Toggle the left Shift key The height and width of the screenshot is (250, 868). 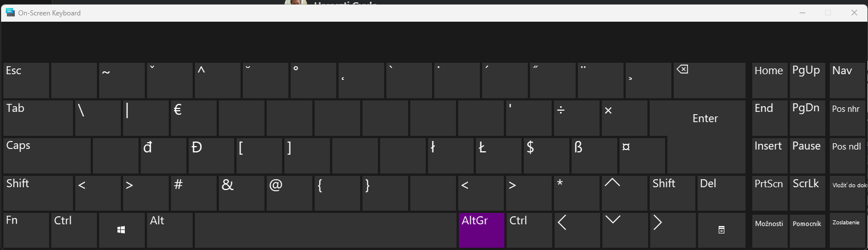pos(38,193)
